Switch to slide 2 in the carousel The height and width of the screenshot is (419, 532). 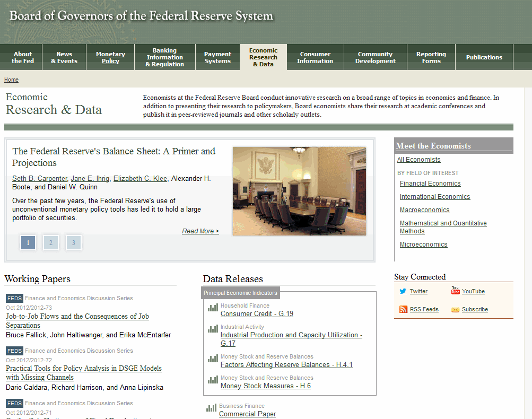click(51, 243)
